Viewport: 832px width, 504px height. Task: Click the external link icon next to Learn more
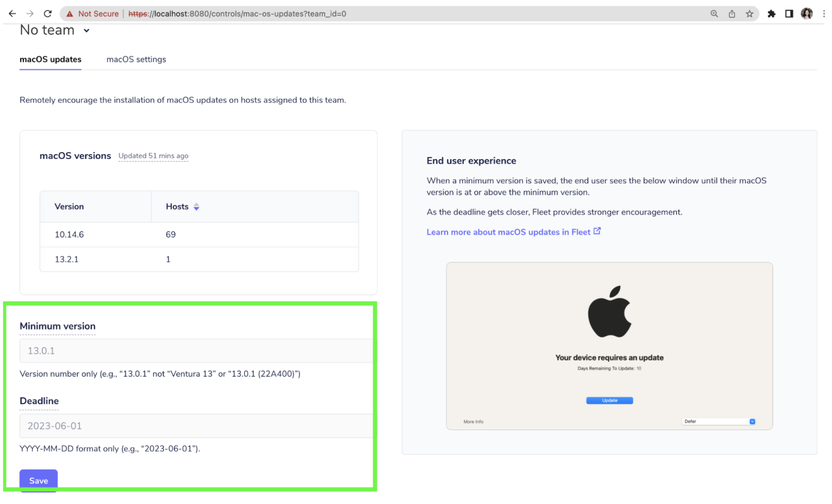[597, 231]
